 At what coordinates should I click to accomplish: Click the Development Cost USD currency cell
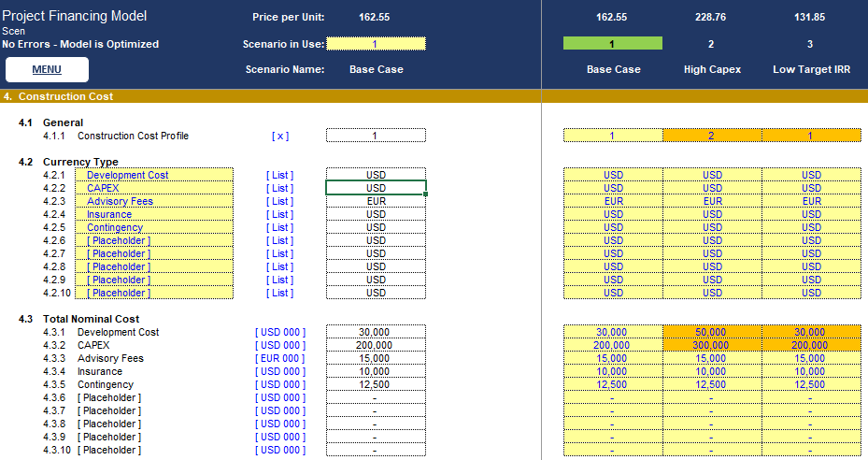pyautogui.click(x=376, y=175)
